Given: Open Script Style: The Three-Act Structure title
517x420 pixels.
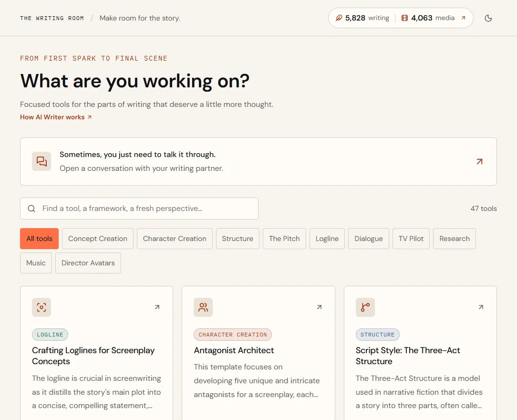Looking at the screenshot, I should [408, 356].
